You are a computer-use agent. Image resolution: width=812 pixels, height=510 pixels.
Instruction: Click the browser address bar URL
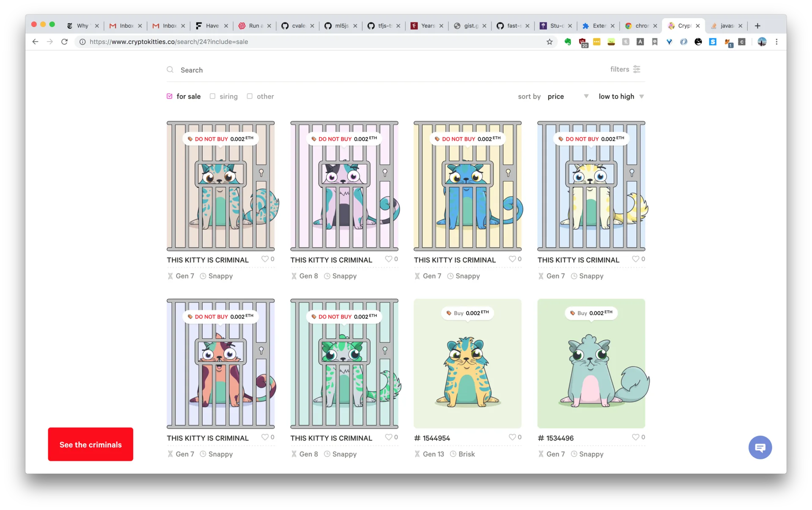pyautogui.click(x=169, y=41)
